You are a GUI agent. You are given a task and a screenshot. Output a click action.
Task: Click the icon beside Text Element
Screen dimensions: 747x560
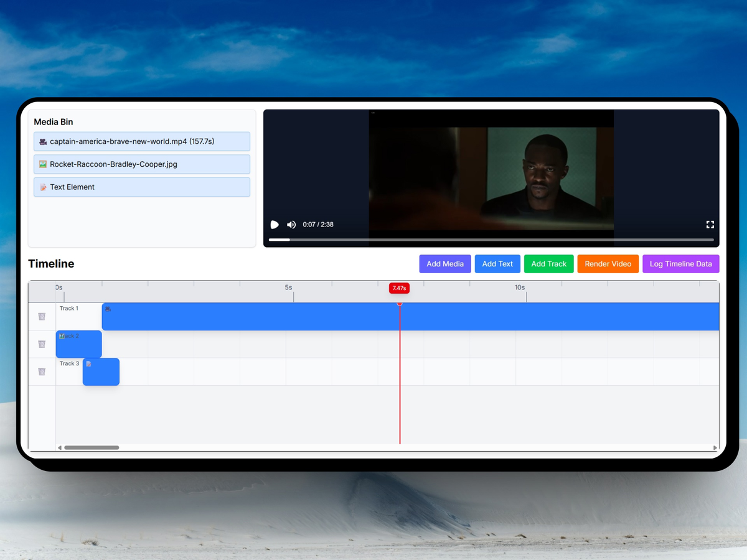[43, 187]
